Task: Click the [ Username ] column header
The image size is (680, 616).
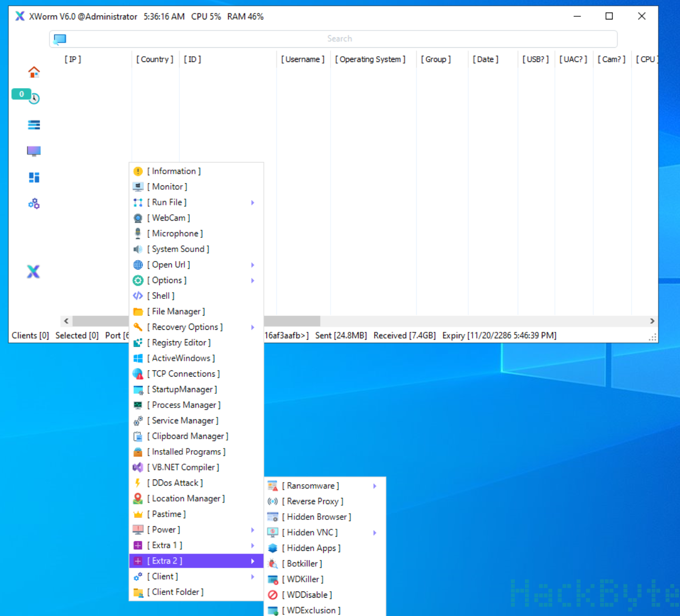Action: click(x=303, y=59)
